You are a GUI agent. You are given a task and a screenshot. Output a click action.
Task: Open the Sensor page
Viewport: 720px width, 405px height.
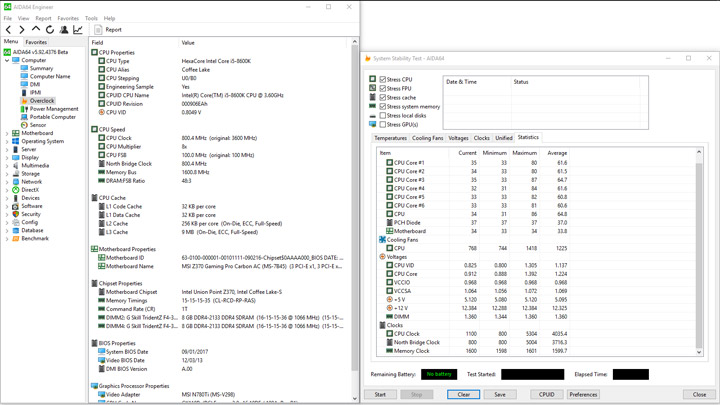[38, 125]
